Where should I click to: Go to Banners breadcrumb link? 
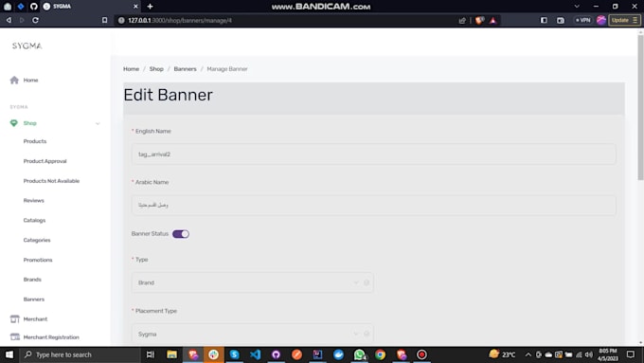click(x=185, y=69)
